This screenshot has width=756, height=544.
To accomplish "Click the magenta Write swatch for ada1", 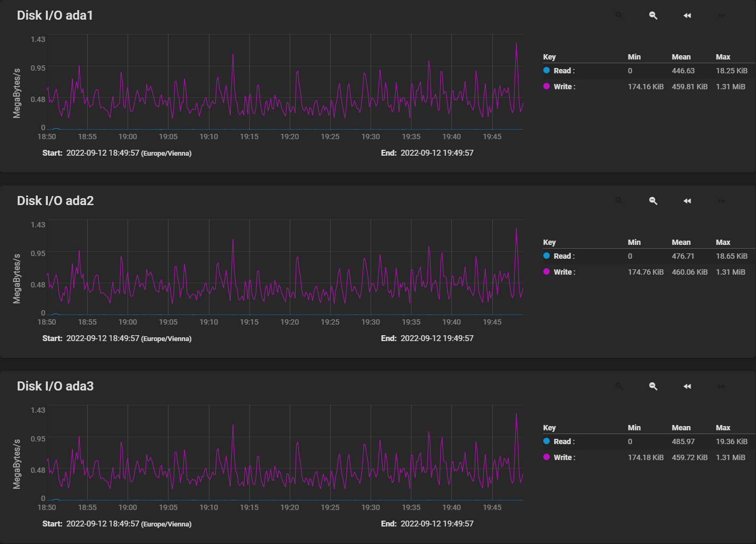I will (x=547, y=86).
